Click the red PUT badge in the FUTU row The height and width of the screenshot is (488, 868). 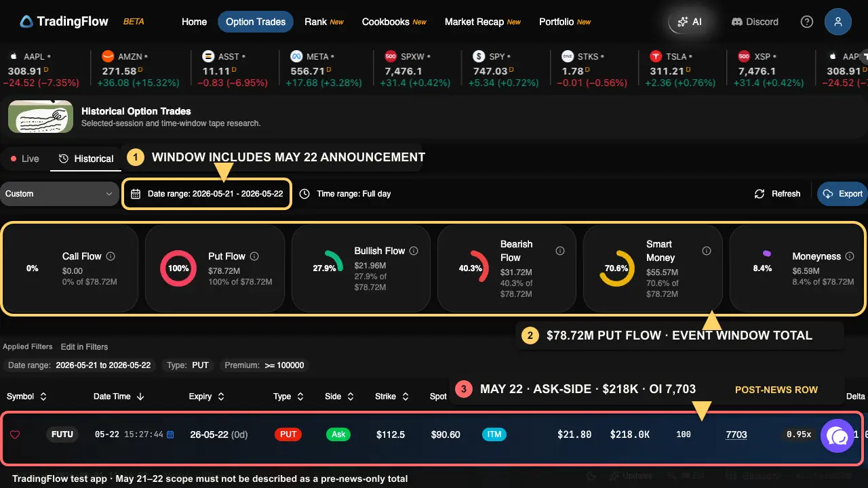coord(288,434)
